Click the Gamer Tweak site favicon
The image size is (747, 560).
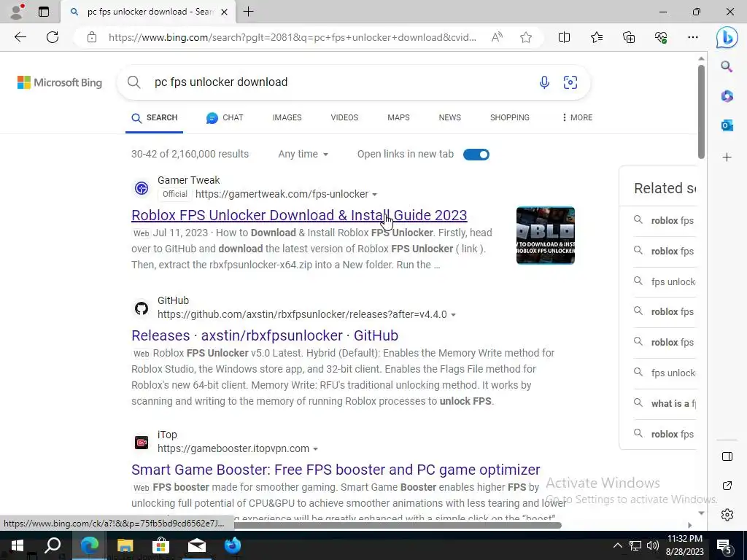click(141, 188)
